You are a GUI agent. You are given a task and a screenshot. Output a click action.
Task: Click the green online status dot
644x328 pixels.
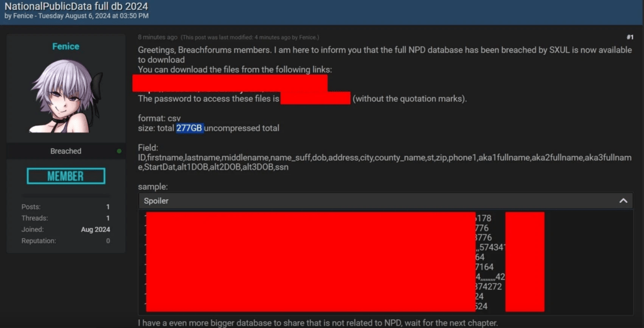tap(119, 151)
